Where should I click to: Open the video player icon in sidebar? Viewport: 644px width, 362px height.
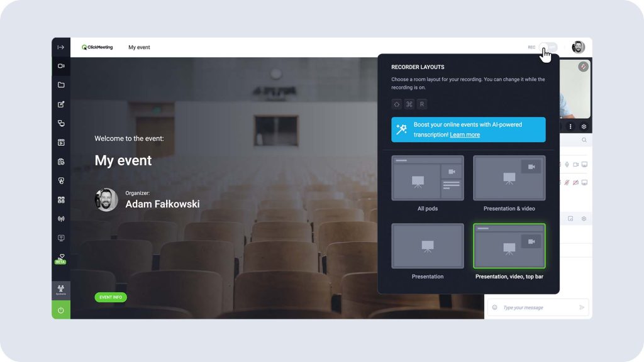point(61,143)
